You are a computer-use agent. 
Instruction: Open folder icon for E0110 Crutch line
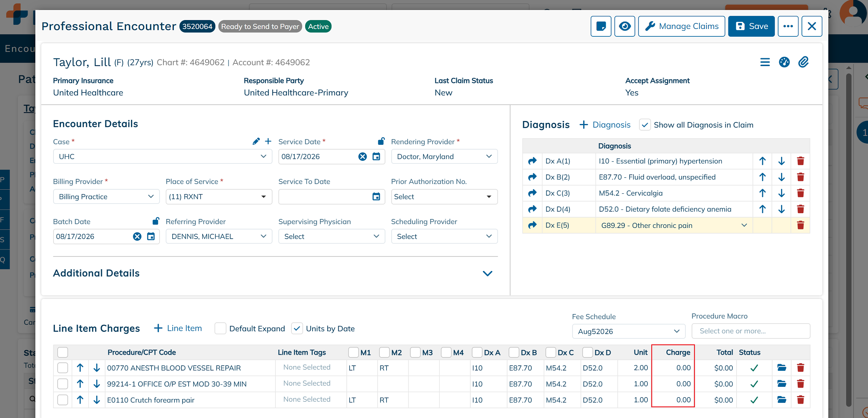781,400
